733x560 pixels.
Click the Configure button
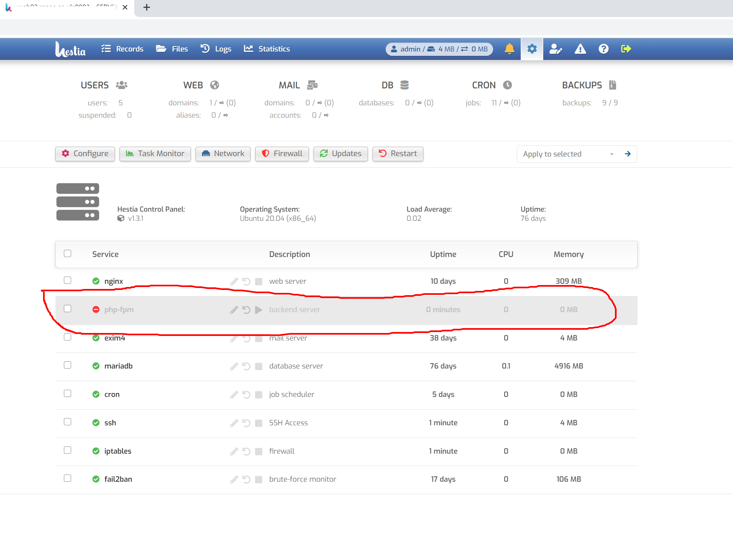[x=85, y=154]
